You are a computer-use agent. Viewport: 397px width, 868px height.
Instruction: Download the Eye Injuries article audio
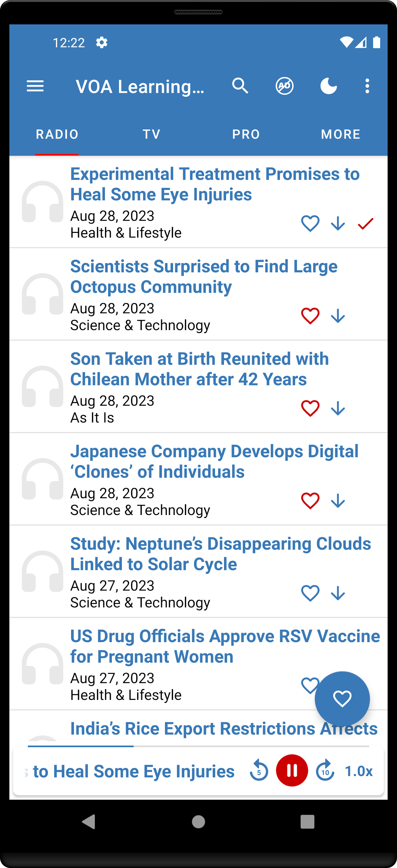[338, 223]
